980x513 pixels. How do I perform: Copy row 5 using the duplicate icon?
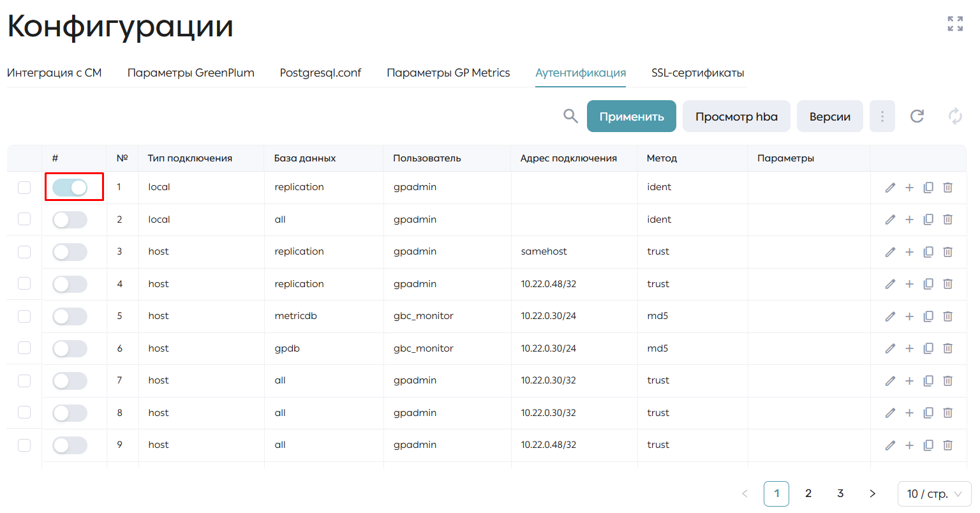[928, 316]
